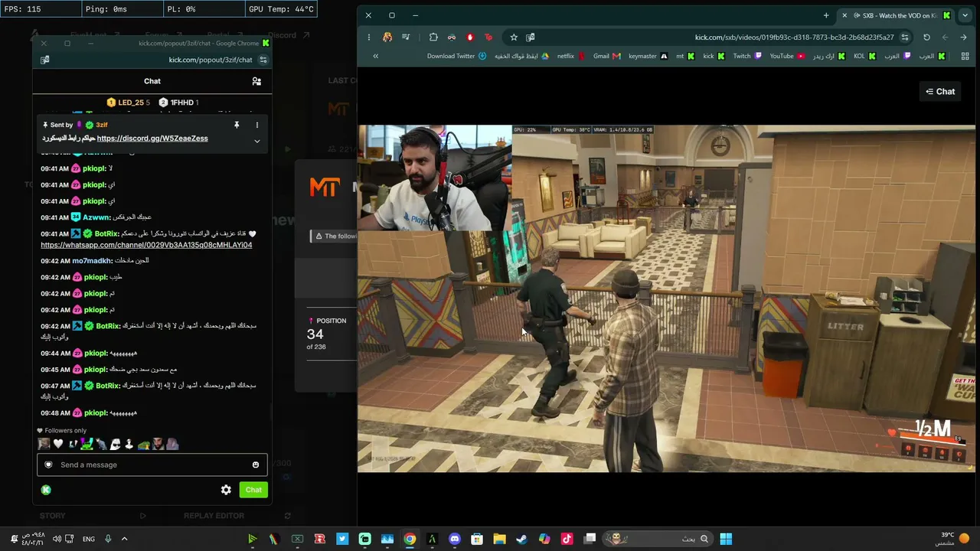Click the Azwwn username in chat
This screenshot has width=980, height=551.
pos(96,217)
